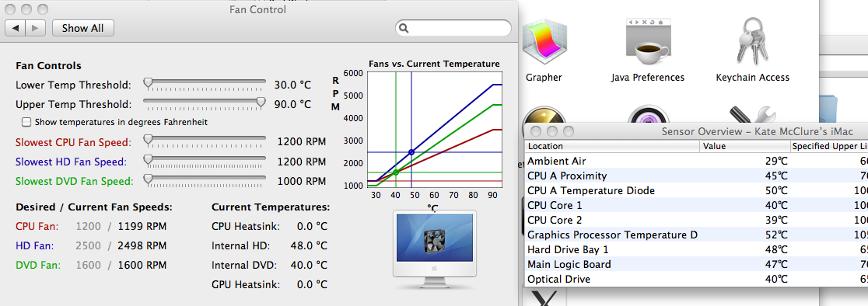Viewport: 868px width, 306px height.
Task: Click the Internal HD temperature value 48.0 °C
Action: [x=309, y=245]
